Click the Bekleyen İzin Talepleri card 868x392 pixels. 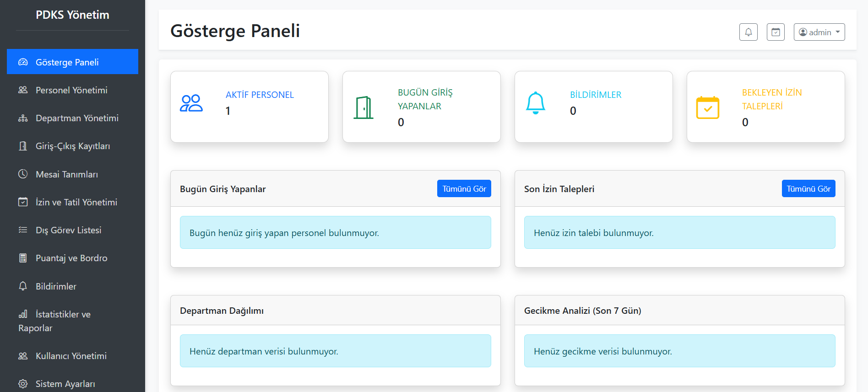pos(765,107)
